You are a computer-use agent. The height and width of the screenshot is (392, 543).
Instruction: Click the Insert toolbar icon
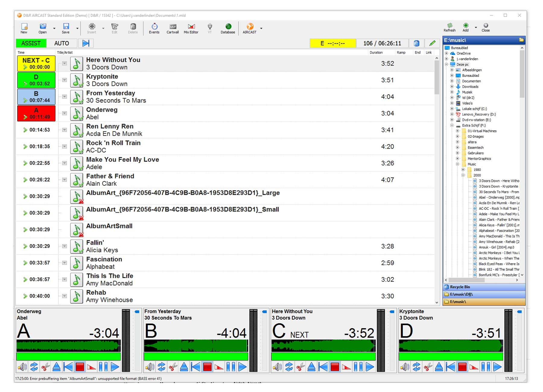[x=92, y=28]
